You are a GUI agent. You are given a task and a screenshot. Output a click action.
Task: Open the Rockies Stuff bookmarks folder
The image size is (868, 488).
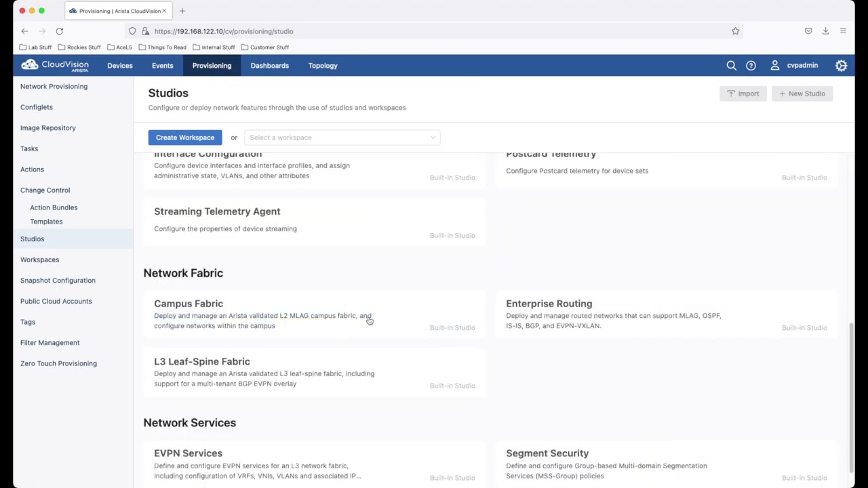click(x=79, y=47)
